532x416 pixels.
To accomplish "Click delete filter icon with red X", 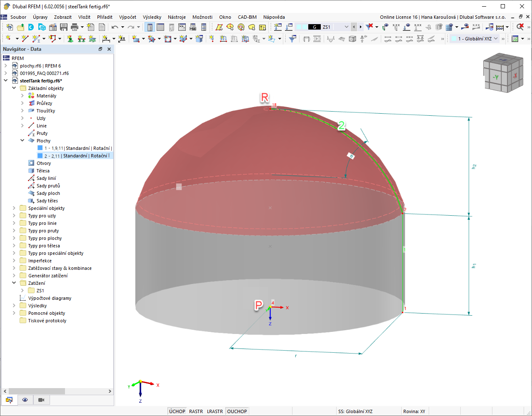I will point(369,27).
